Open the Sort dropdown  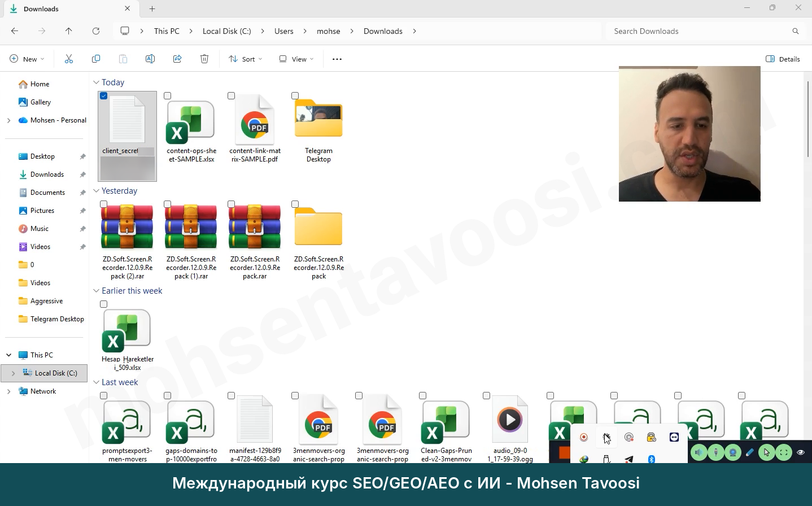point(246,59)
